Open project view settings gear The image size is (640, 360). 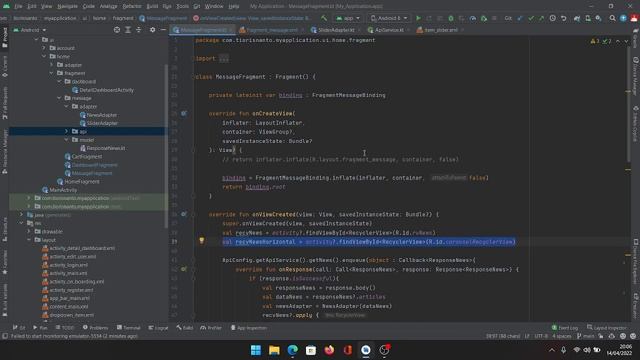tap(152, 30)
